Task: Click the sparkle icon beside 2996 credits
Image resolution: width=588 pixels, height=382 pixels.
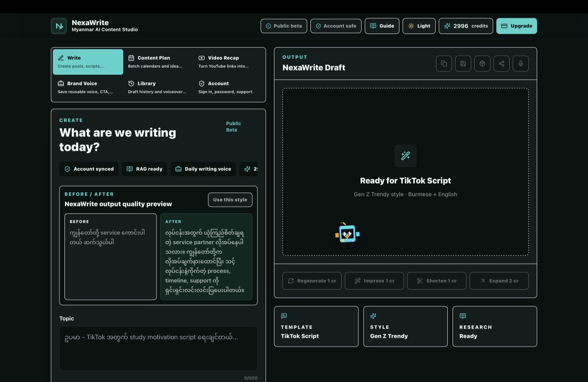Action: click(447, 26)
